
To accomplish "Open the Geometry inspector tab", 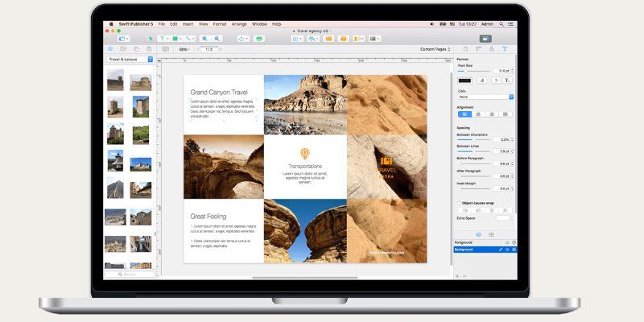I will pyautogui.click(x=478, y=49).
